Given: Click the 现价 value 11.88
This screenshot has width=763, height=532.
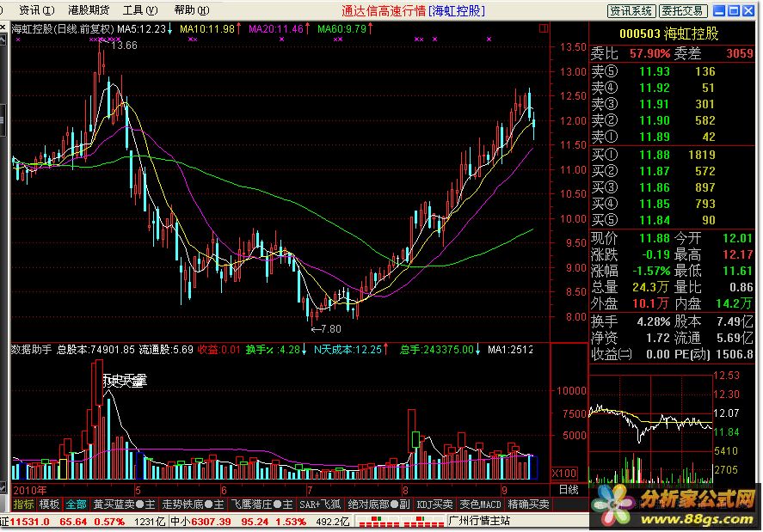Looking at the screenshot, I should 655,238.
